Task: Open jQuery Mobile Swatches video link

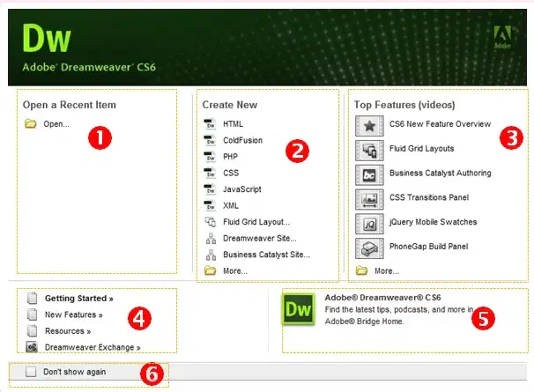Action: 434,222
